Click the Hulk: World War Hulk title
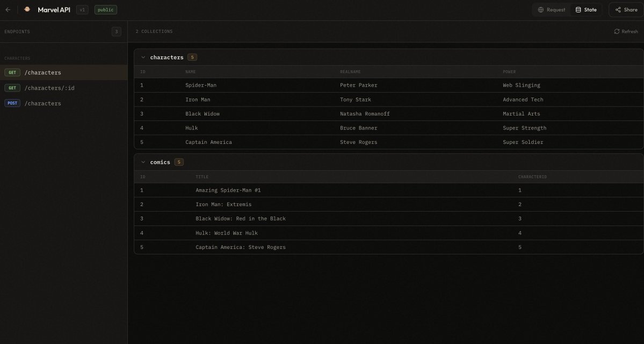This screenshot has height=344, width=644. (227, 233)
